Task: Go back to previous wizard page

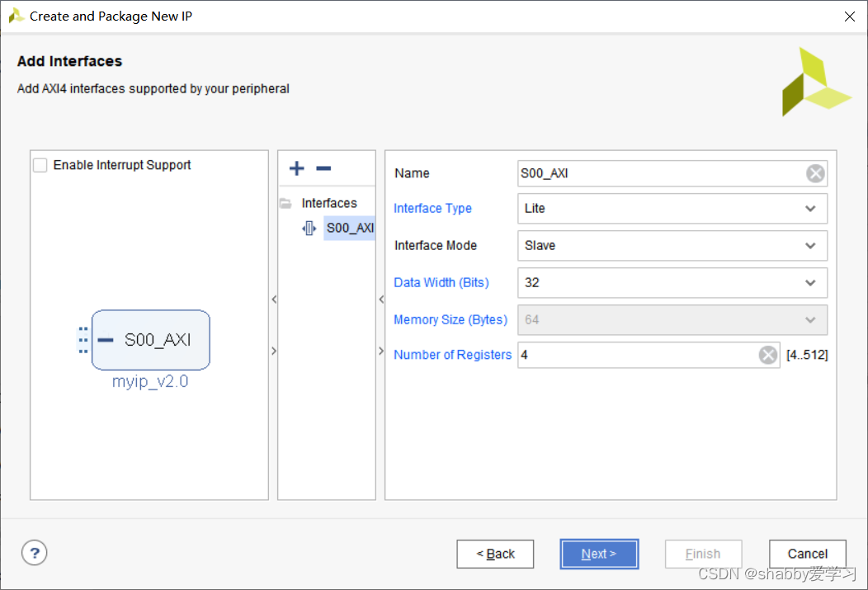Action: coord(495,554)
